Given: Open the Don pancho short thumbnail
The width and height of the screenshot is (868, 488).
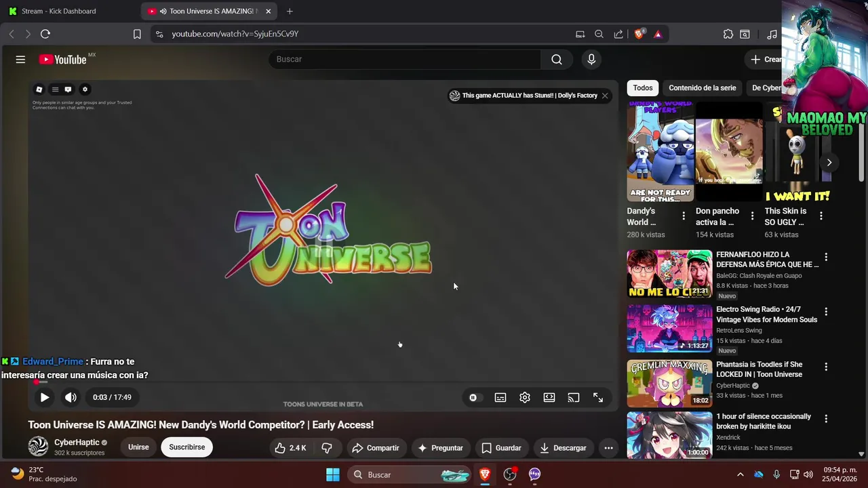Looking at the screenshot, I should (729, 151).
